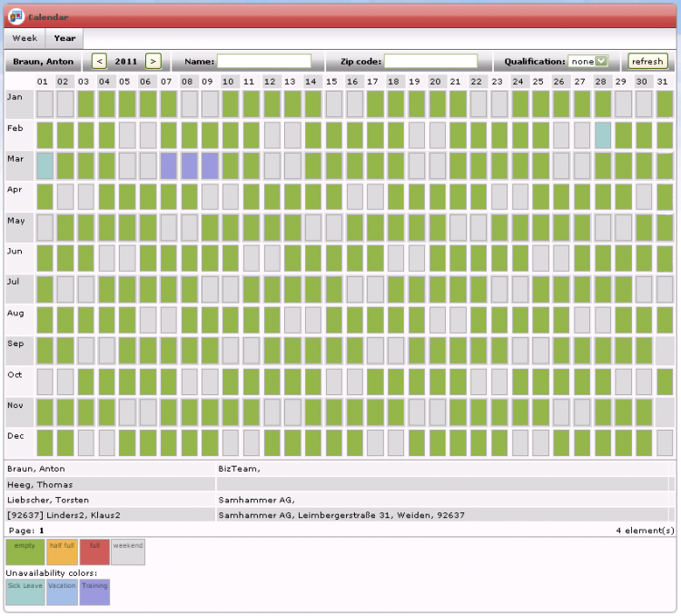Focus the Name input field

(x=263, y=61)
